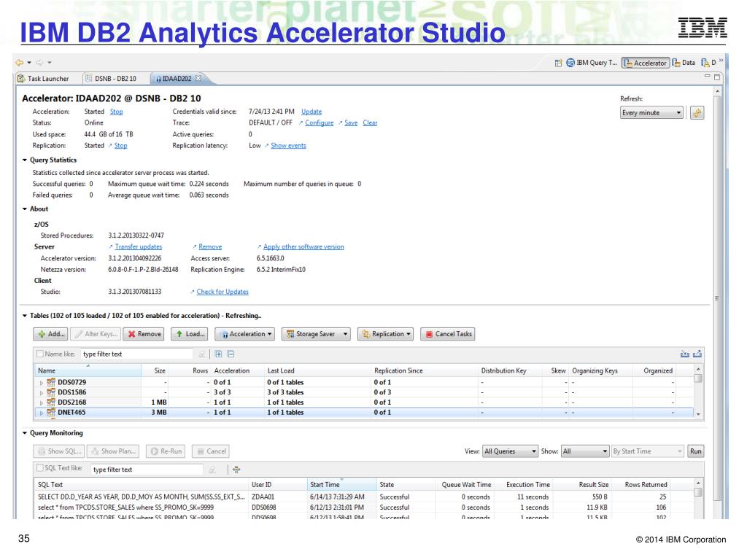Click the Cancel Tasks stop icon button
The width and height of the screenshot is (747, 560).
coord(449,334)
